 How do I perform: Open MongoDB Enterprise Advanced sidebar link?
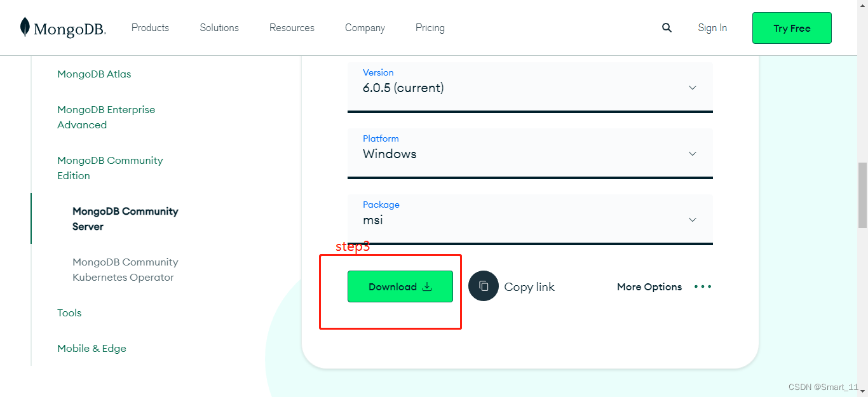(x=106, y=118)
